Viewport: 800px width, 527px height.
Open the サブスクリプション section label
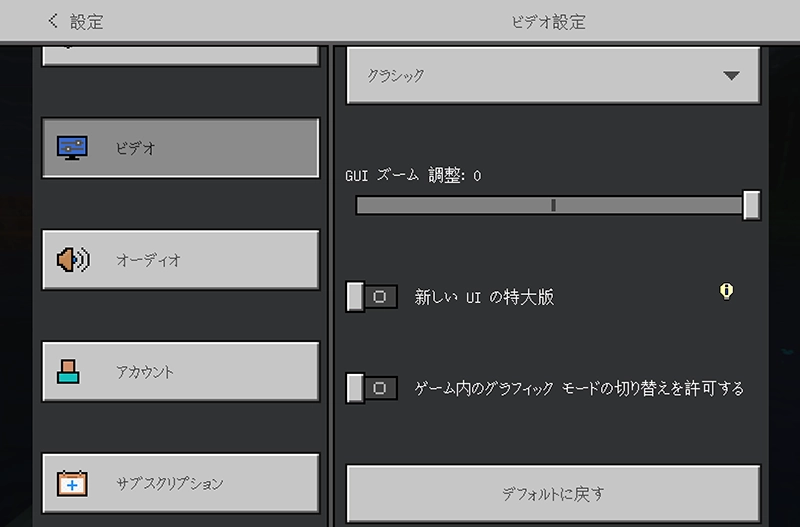tap(170, 483)
